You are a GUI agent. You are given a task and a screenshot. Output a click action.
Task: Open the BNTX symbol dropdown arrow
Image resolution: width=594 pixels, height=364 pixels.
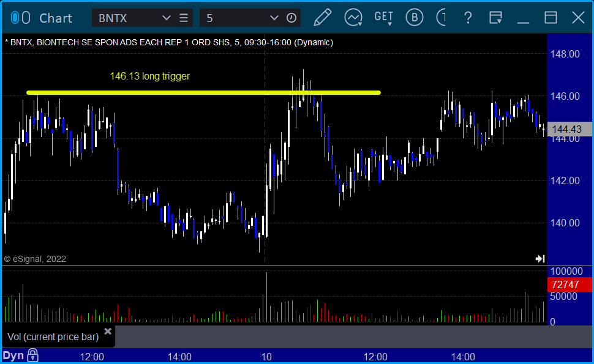click(167, 18)
